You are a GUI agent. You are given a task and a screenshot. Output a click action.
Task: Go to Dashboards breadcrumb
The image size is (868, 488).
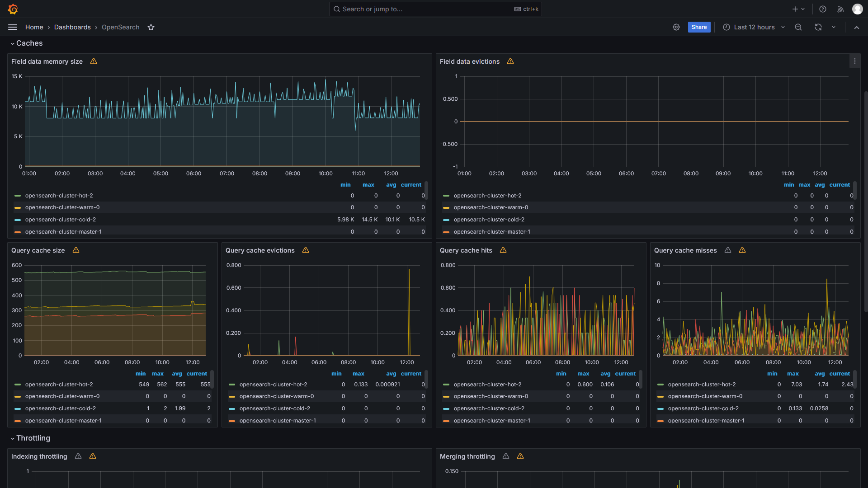point(72,27)
